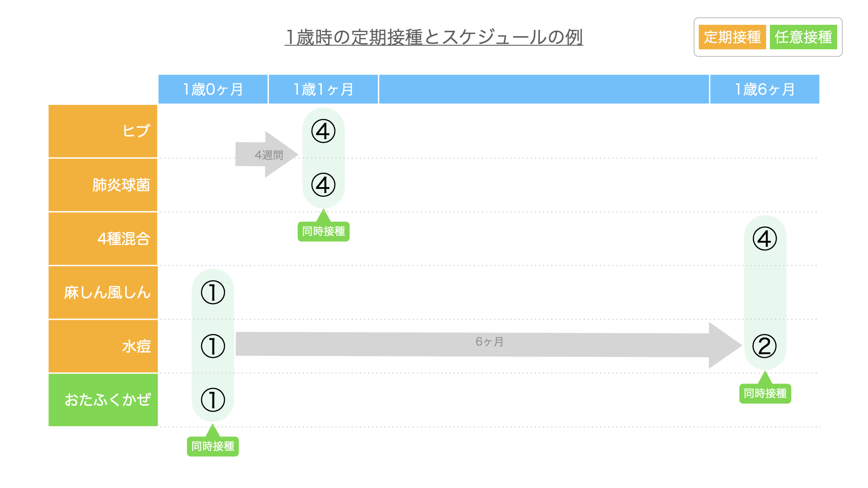
Task: Select circled 1 in the おたふくかぜ row
Action: click(x=213, y=400)
